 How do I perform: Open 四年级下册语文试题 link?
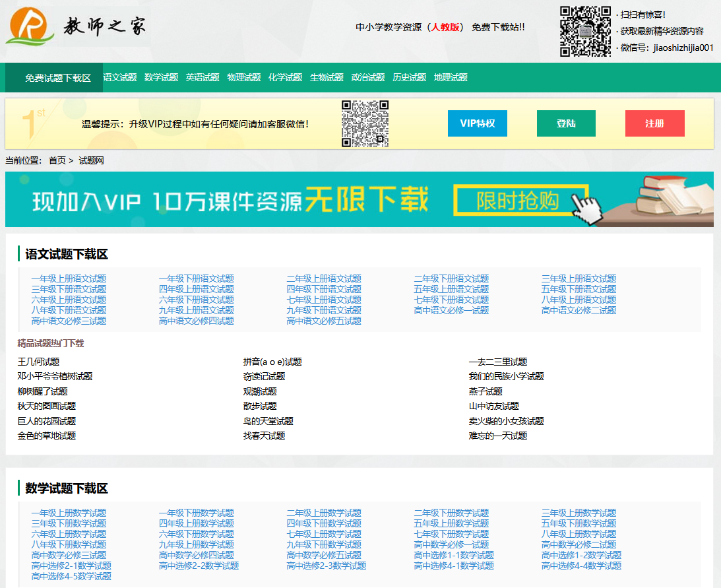click(x=324, y=289)
